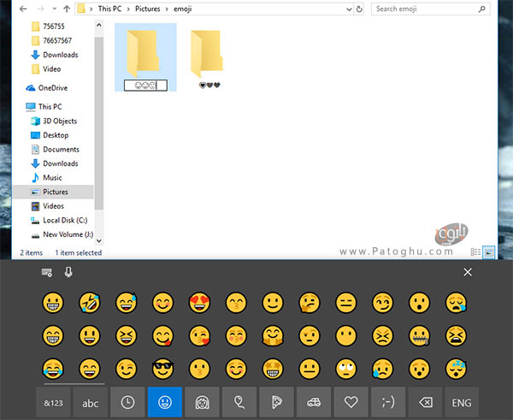Insert the heart eyes emoji
513x420 pixels.
point(199,303)
